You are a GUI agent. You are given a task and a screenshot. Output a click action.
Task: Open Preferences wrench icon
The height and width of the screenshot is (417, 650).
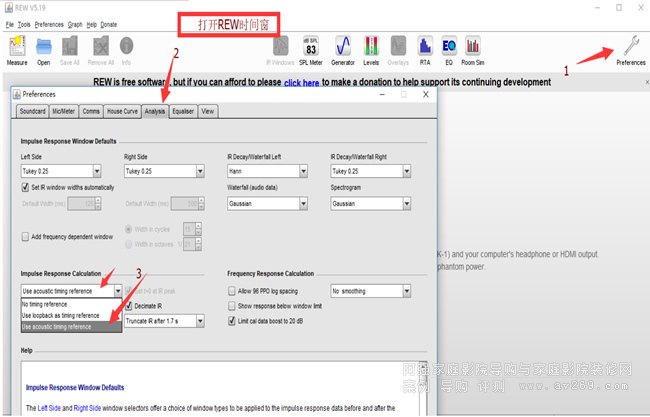[630, 49]
